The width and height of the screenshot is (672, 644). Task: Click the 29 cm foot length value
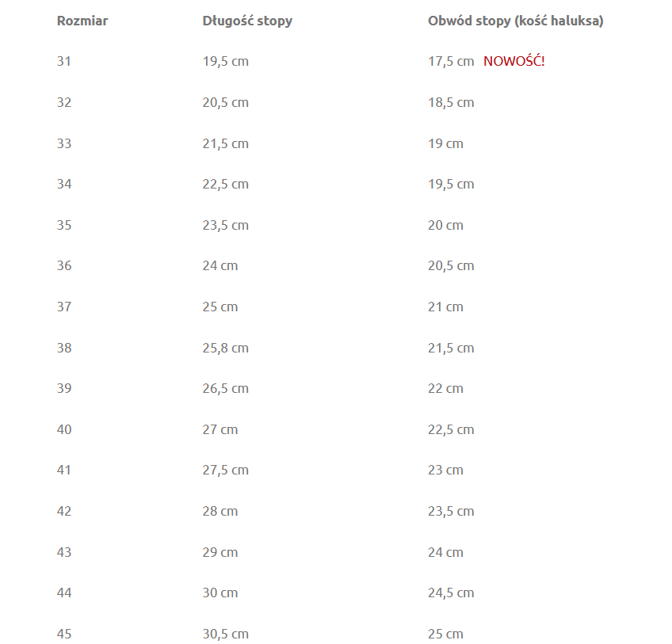[x=220, y=552]
